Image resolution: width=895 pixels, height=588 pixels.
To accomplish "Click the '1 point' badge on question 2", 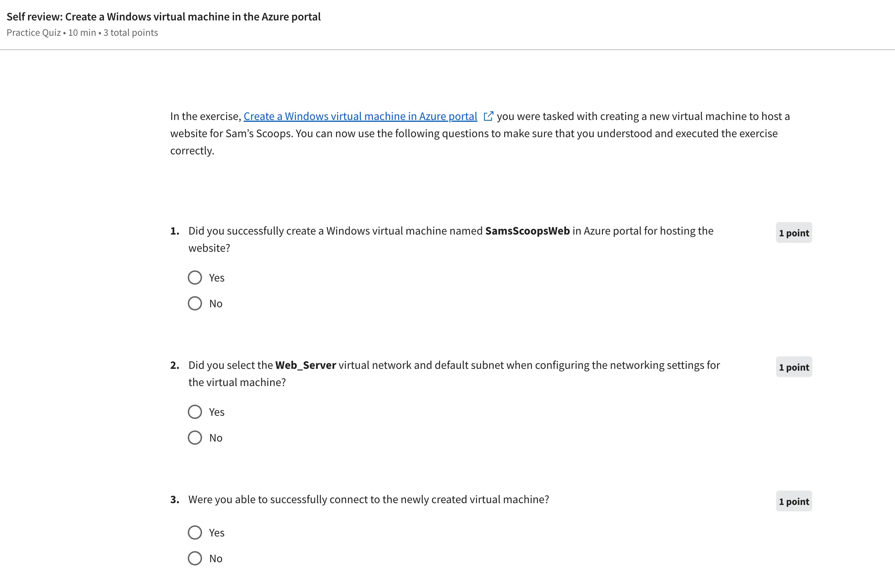I will click(x=794, y=367).
